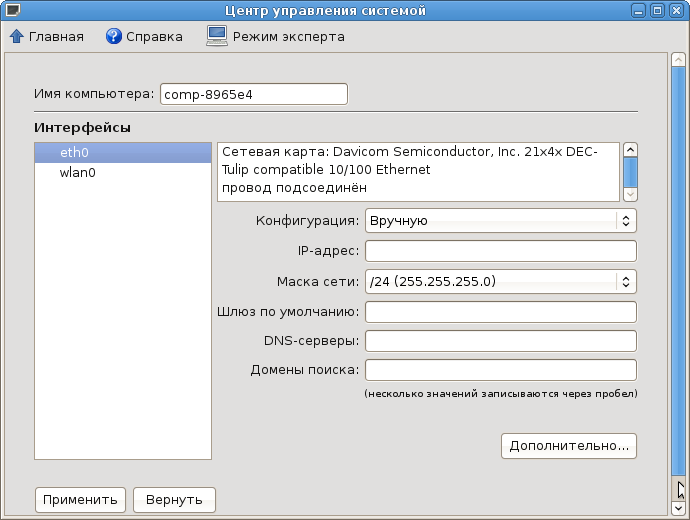Select the wlan0 interface
Screen dimensions: 690x520
(x=123, y=172)
